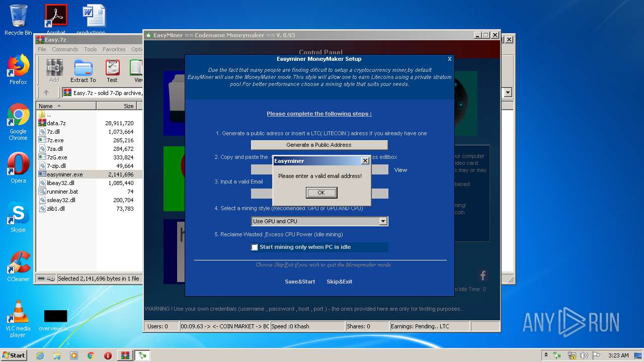Open the File menu in 7-Zip window
The image size is (644, 362).
(42, 49)
